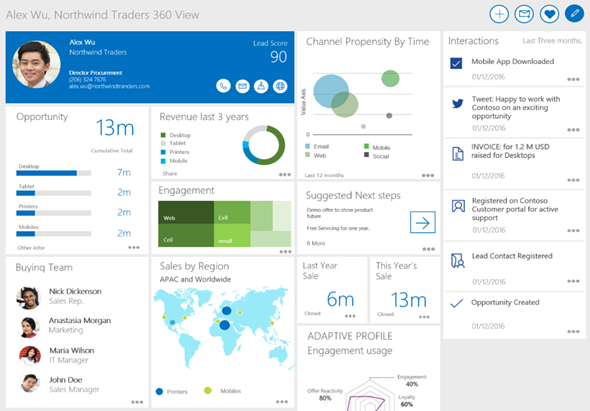Image resolution: width=590 pixels, height=411 pixels.
Task: Click the invoice document icon
Action: (458, 154)
